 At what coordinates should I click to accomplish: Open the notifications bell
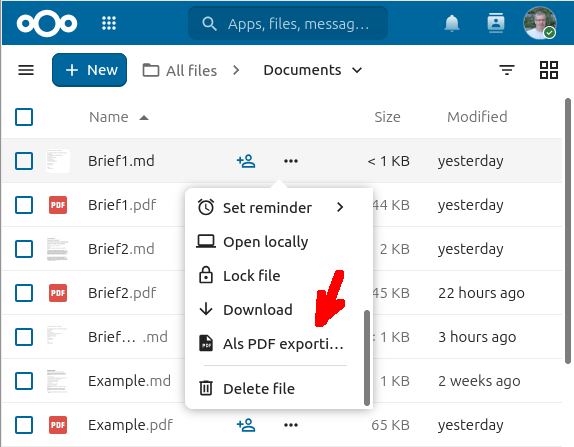tap(452, 23)
